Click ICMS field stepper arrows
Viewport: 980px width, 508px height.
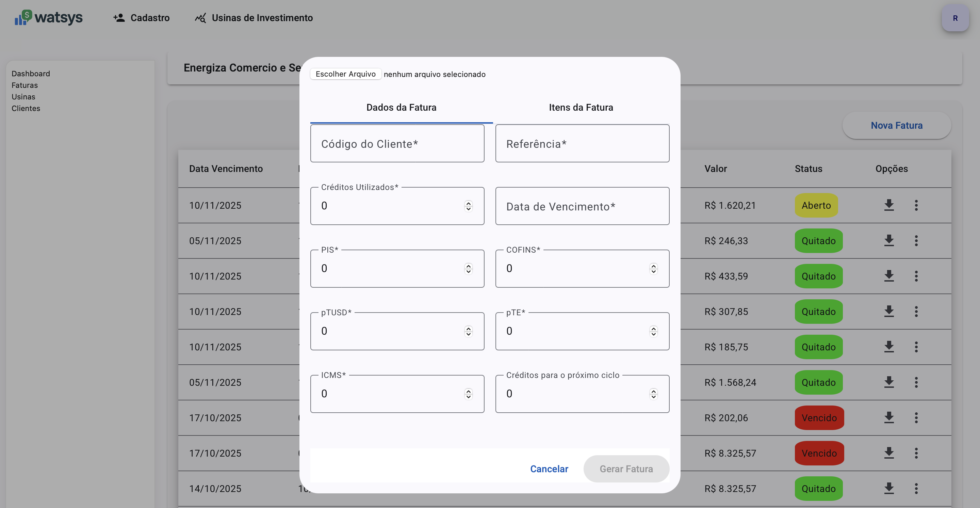[468, 394]
